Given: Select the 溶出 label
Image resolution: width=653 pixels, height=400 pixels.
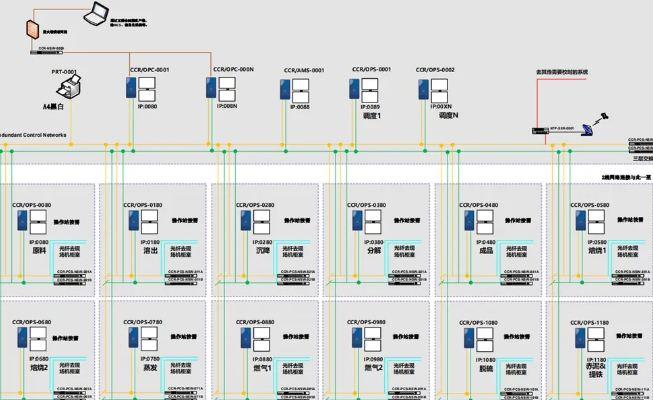Looking at the screenshot, I should coord(150,251).
